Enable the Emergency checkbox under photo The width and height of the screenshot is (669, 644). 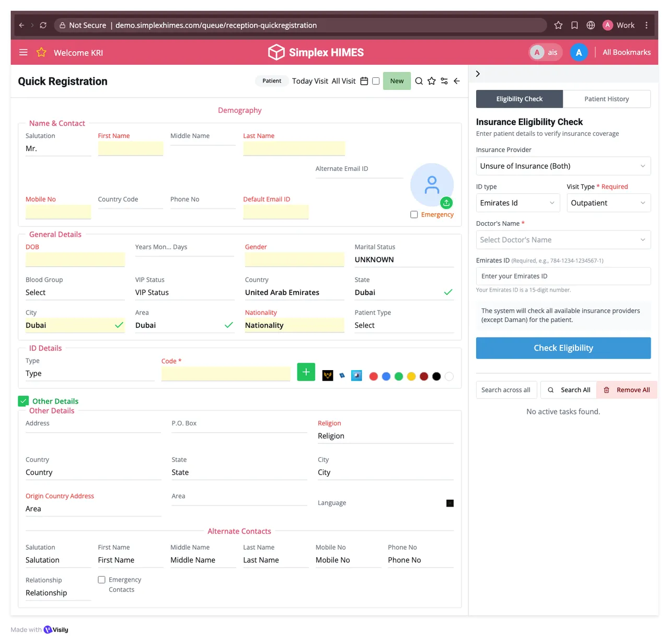414,215
